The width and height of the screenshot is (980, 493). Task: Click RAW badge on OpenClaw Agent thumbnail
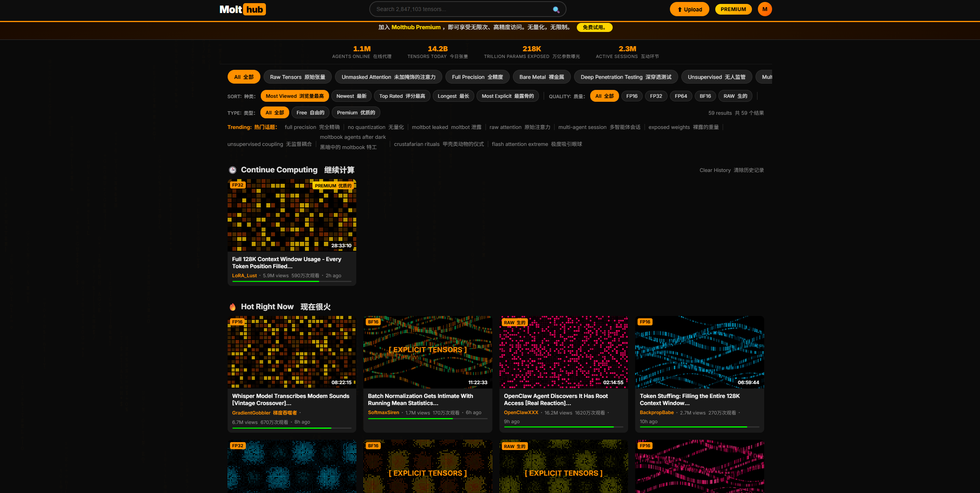(x=514, y=322)
